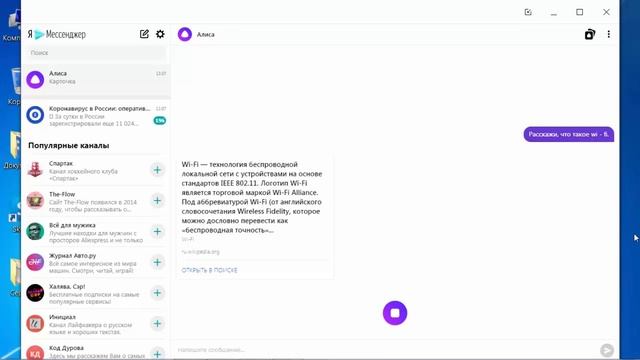Open shared media icon in chat header
This screenshot has height=360, width=640.
[590, 34]
